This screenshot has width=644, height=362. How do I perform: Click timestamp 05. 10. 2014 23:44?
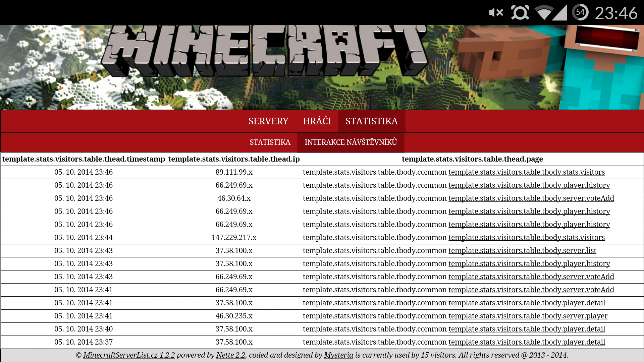[84, 237]
